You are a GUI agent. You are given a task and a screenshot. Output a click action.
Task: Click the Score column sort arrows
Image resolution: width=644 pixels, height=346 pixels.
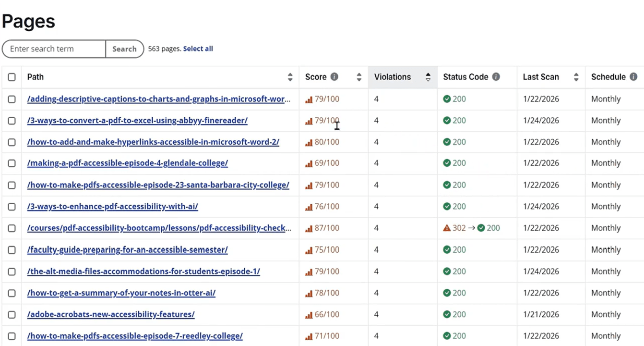[x=358, y=77]
